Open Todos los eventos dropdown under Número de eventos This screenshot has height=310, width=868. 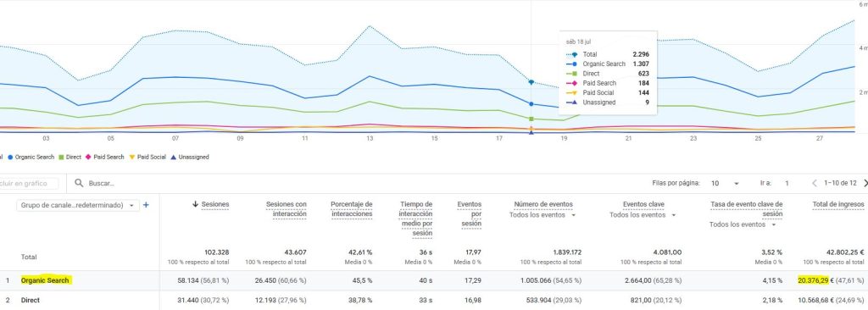[x=542, y=215]
